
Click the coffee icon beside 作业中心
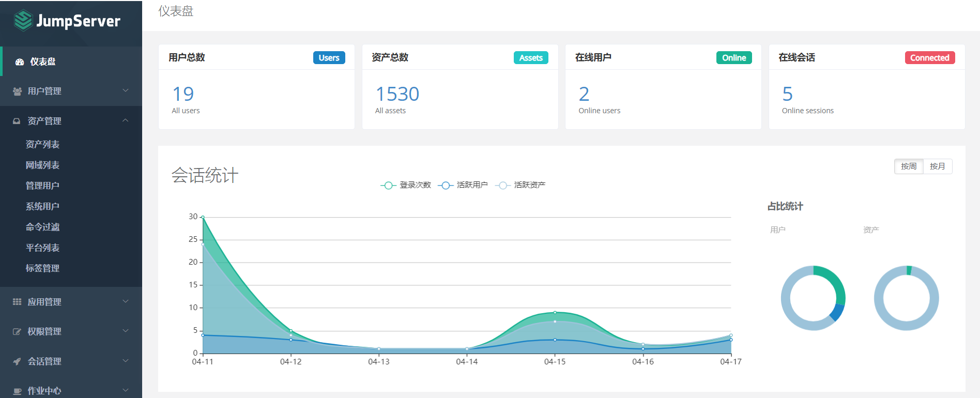click(x=17, y=391)
